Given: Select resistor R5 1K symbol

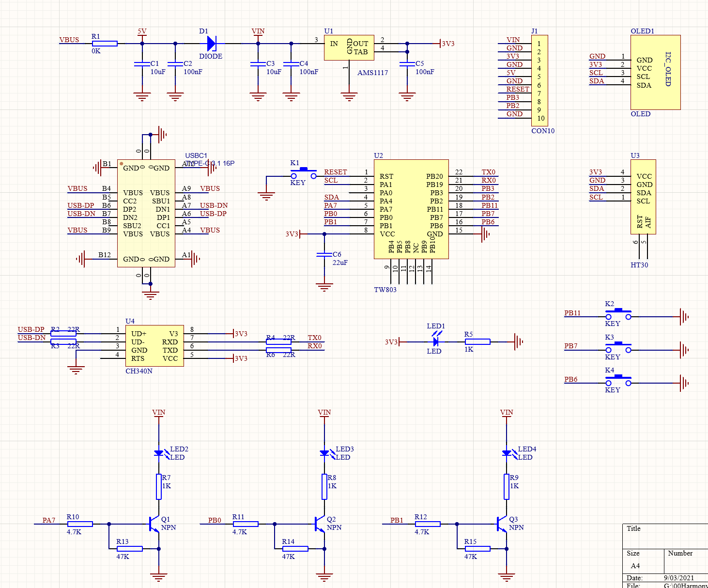Looking at the screenshot, I should click(477, 341).
